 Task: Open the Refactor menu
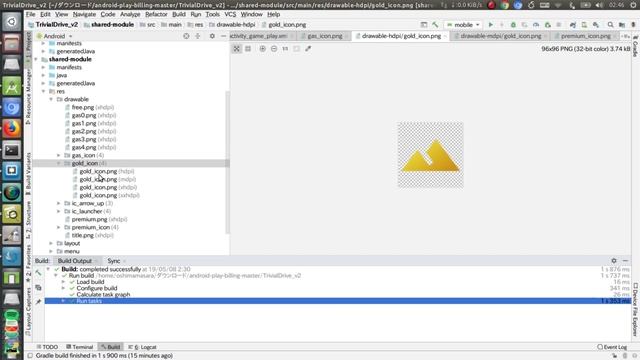[x=156, y=14]
